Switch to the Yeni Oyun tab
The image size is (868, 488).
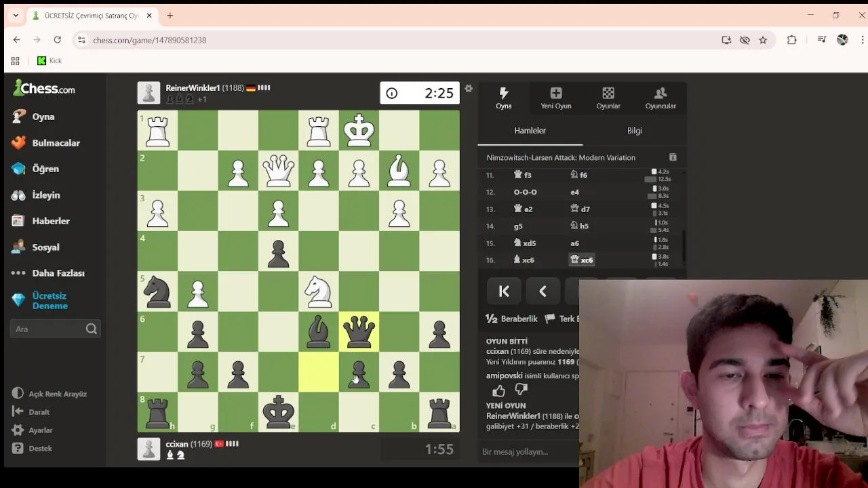point(556,98)
